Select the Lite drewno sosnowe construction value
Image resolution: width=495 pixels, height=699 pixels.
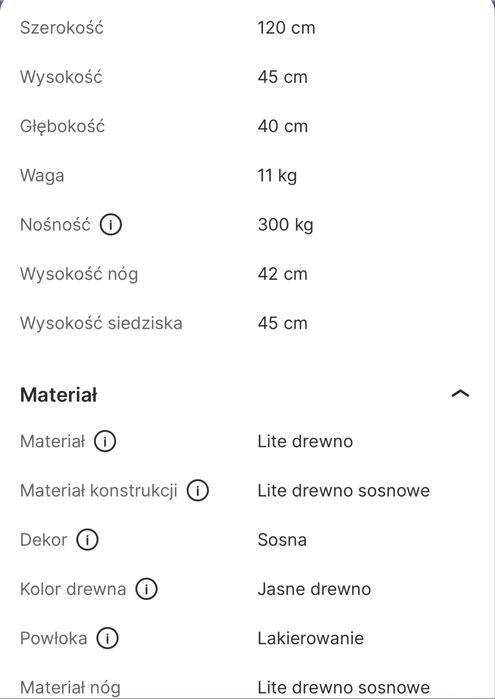point(344,490)
